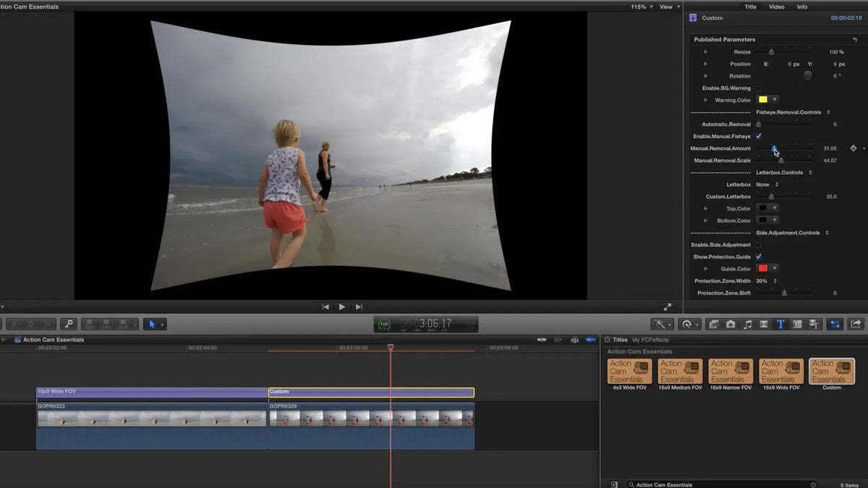Viewport: 868px width, 488px height.
Task: Play the clip in the viewer
Action: click(x=342, y=307)
